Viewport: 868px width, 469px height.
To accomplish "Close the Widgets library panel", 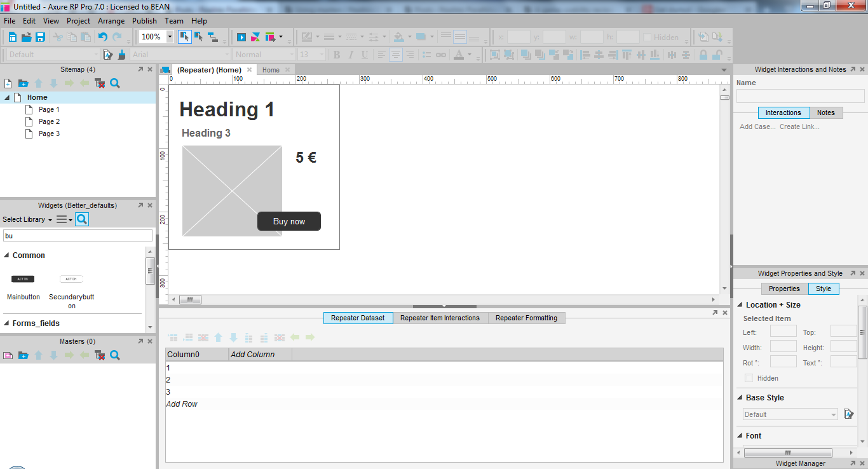I will tap(150, 205).
